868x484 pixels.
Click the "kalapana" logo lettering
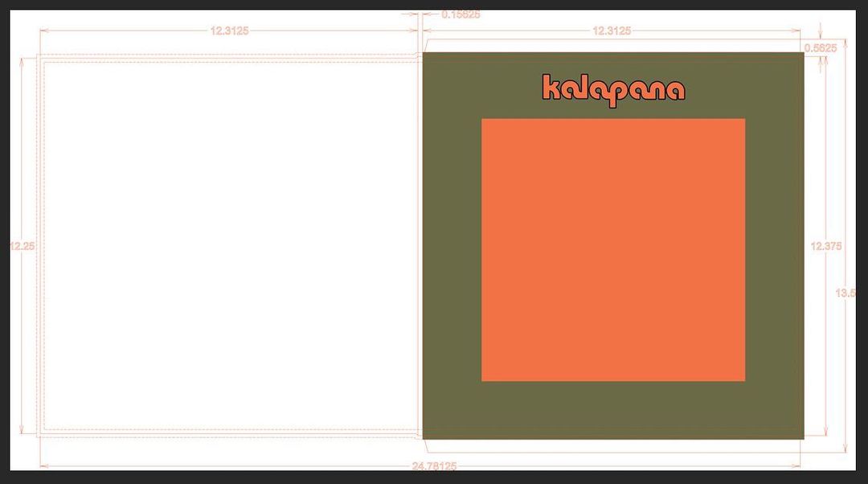pos(613,90)
